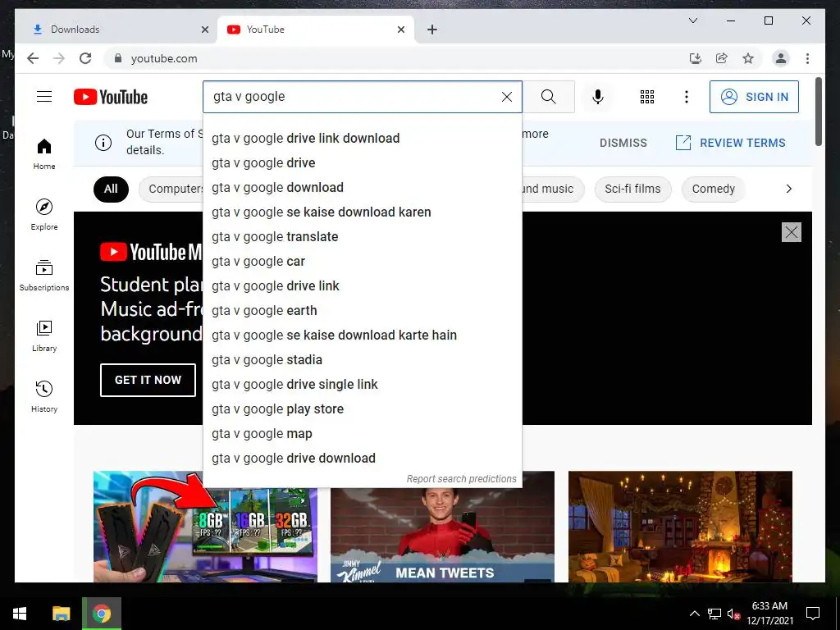Open File Explorer from the taskbar
This screenshot has width=840, height=630.
[61, 614]
